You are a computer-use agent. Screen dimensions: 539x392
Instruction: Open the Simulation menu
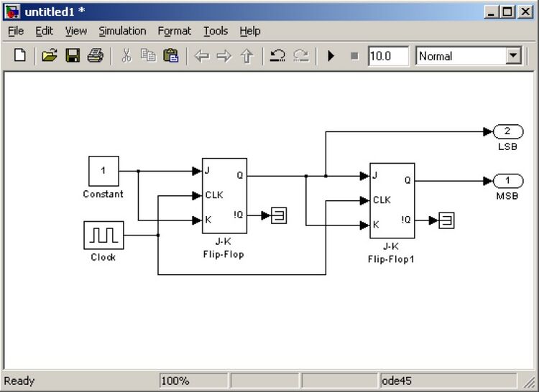point(122,31)
